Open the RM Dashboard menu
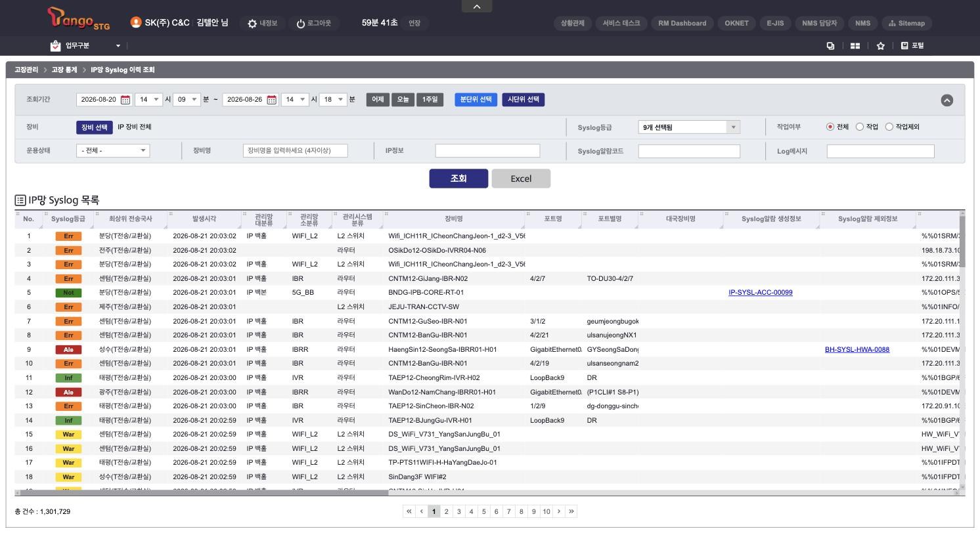Image resolution: width=980 pixels, height=533 pixels. click(x=682, y=23)
